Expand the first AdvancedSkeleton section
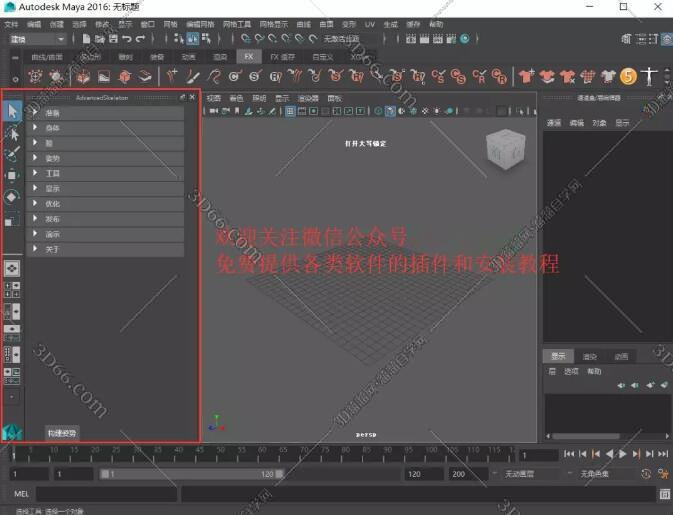The height and width of the screenshot is (515, 673). [x=106, y=113]
